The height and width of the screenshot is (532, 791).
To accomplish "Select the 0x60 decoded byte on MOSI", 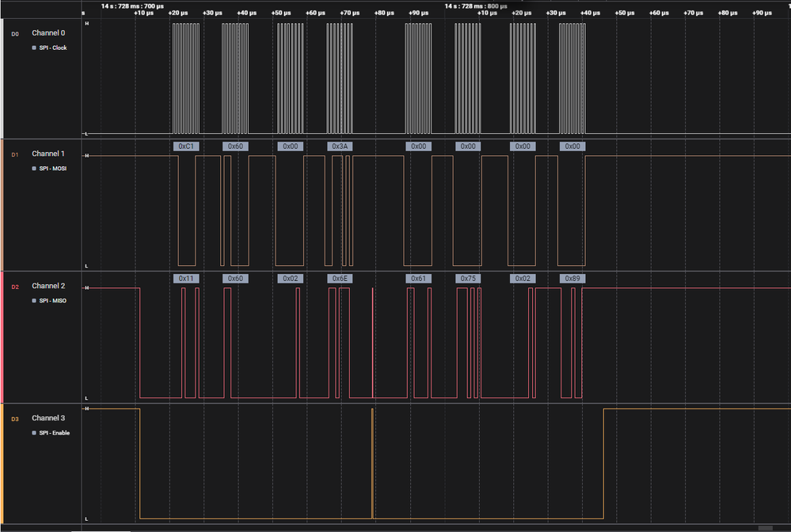I will pyautogui.click(x=236, y=146).
